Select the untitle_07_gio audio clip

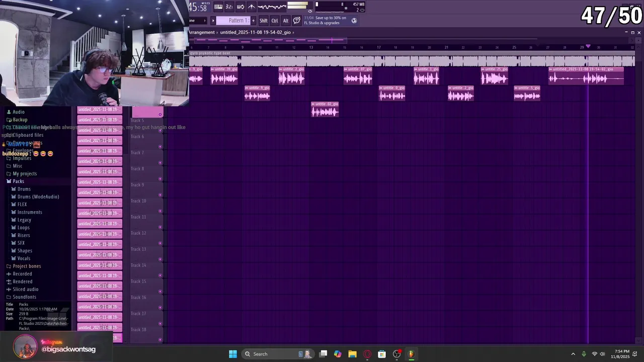(358, 75)
